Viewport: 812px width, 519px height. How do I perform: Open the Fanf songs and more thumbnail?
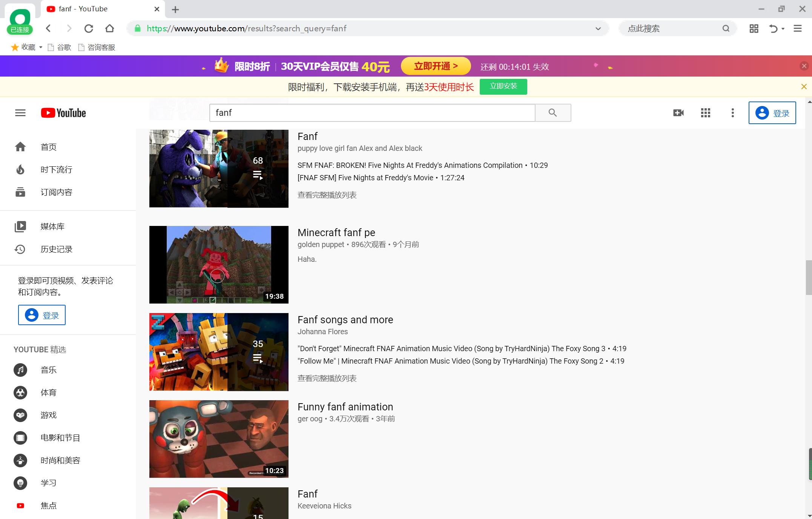click(x=219, y=352)
